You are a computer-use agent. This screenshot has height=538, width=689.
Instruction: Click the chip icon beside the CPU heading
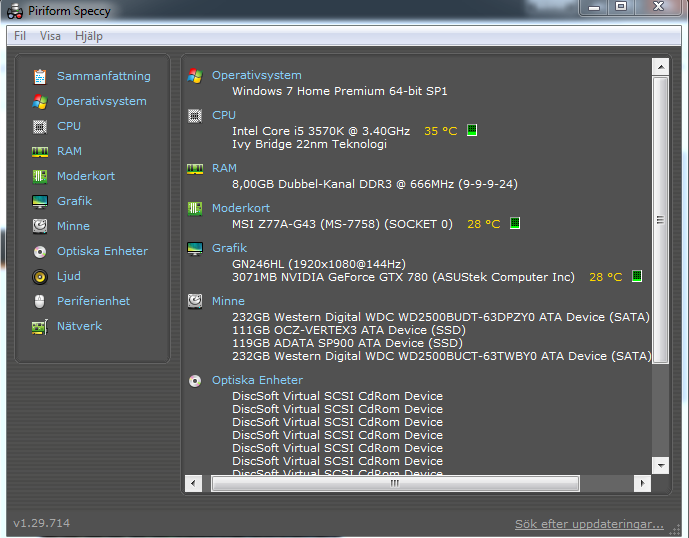(x=195, y=116)
